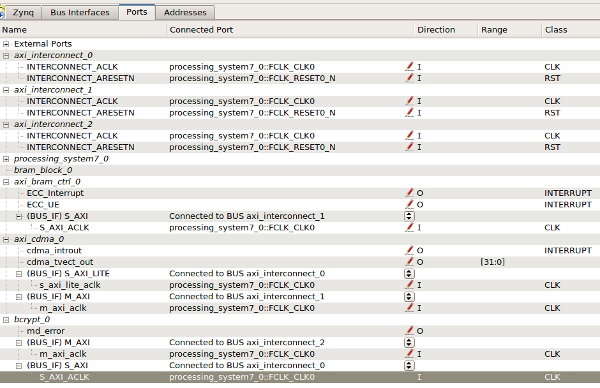Click the Direction column header

coord(446,30)
